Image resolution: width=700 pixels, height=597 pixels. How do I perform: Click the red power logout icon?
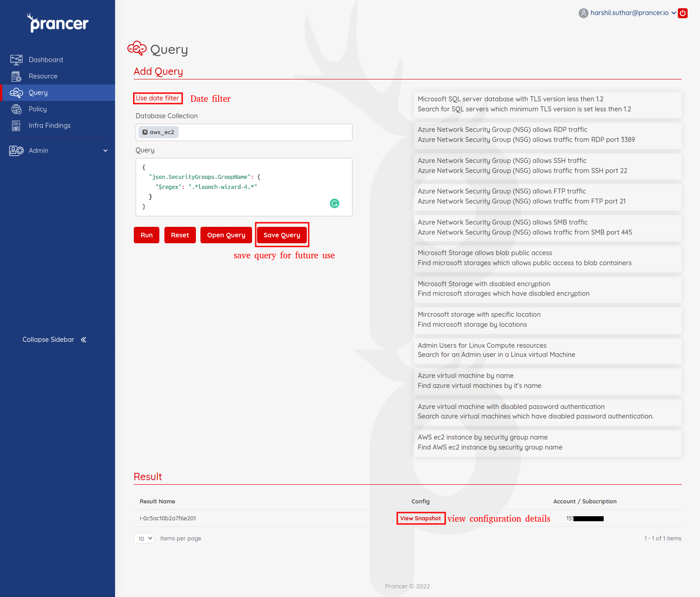[683, 13]
